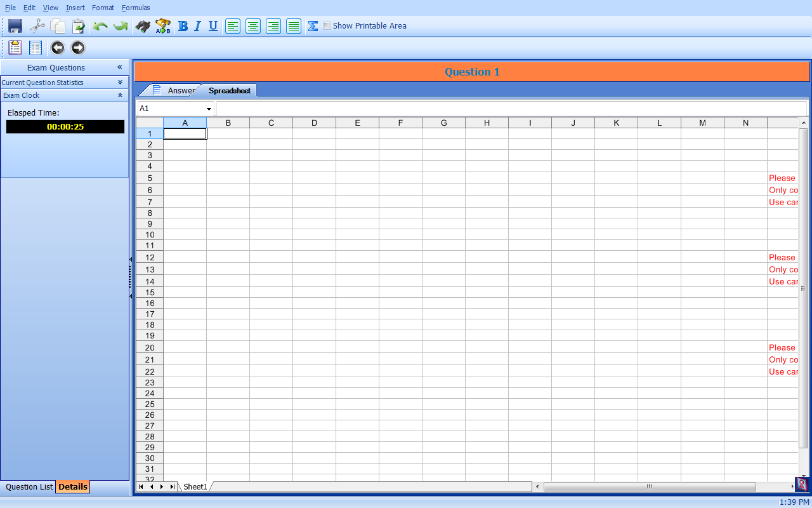Click the Paste clipboard icon
Screen dimensions: 812x508
tap(78, 26)
